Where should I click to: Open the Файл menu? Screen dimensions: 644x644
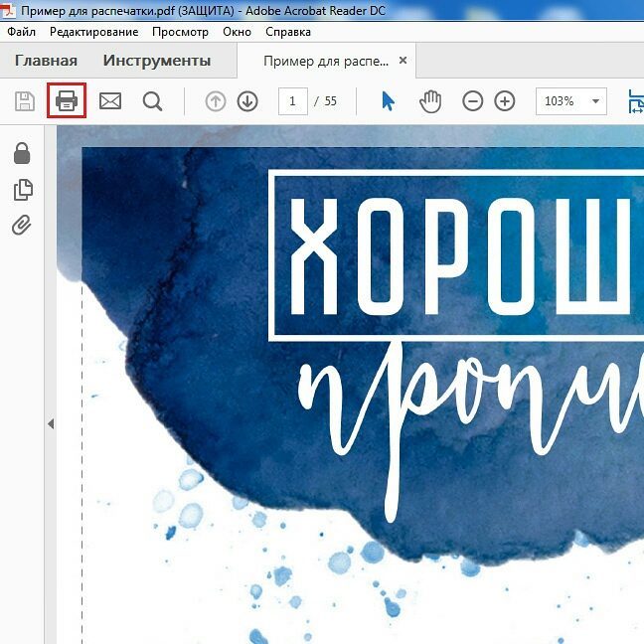tap(21, 32)
